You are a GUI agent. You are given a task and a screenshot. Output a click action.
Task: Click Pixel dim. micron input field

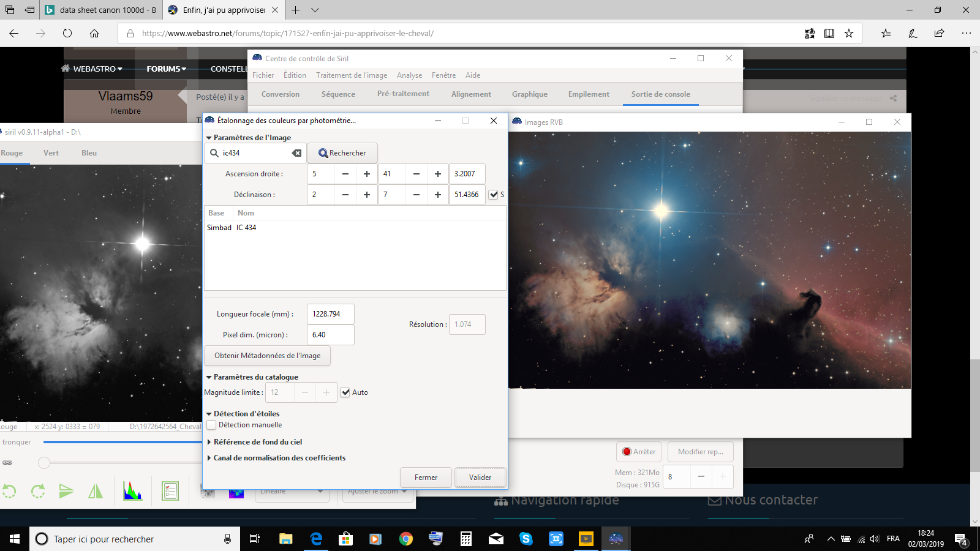[x=330, y=335]
